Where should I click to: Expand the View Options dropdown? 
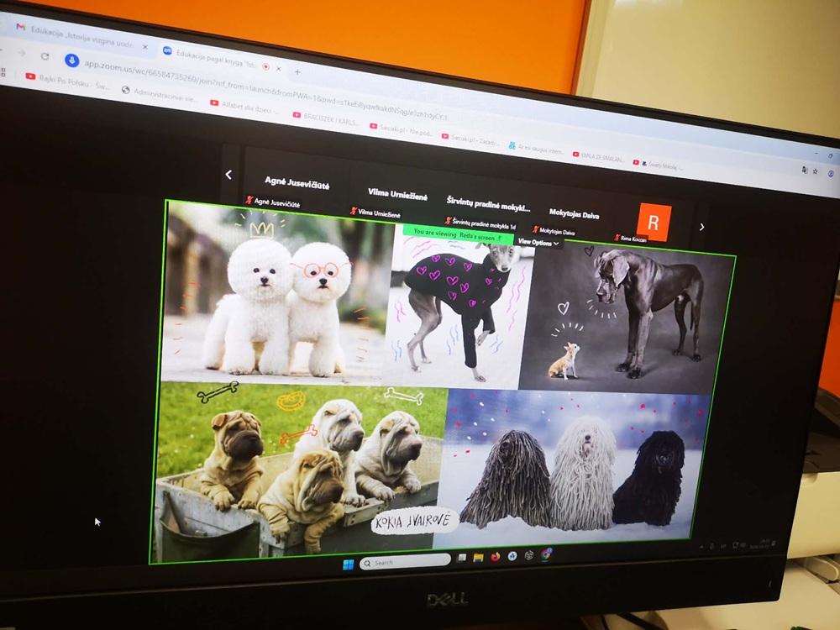pyautogui.click(x=538, y=242)
